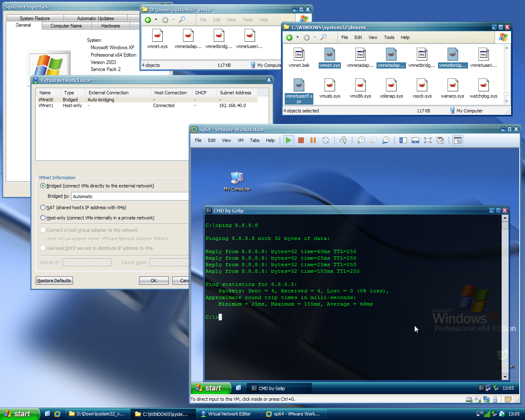Select Bridged network mode radio button

coord(43,186)
